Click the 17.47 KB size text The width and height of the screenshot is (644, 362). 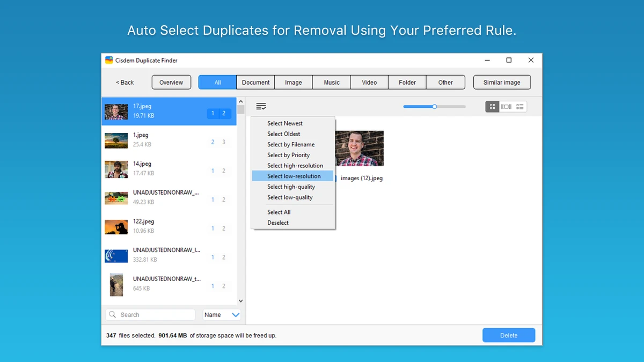point(144,173)
